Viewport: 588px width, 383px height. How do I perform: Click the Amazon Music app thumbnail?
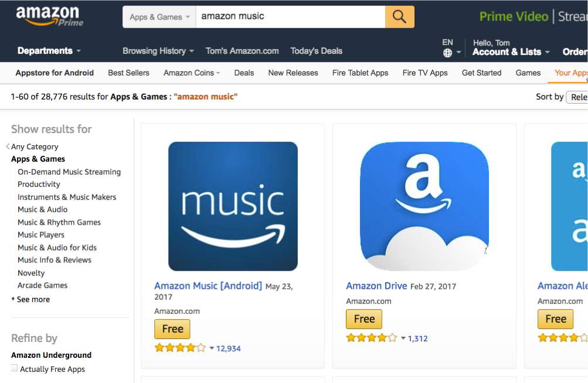[233, 206]
